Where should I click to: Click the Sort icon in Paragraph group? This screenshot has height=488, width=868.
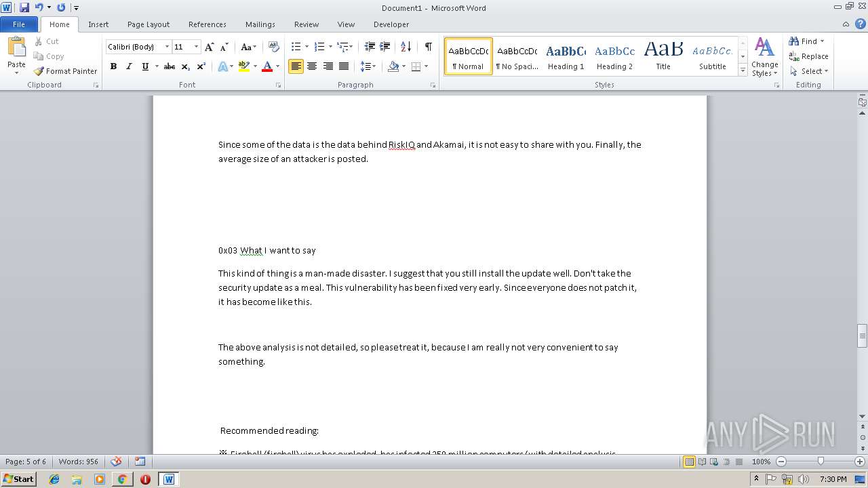(406, 47)
